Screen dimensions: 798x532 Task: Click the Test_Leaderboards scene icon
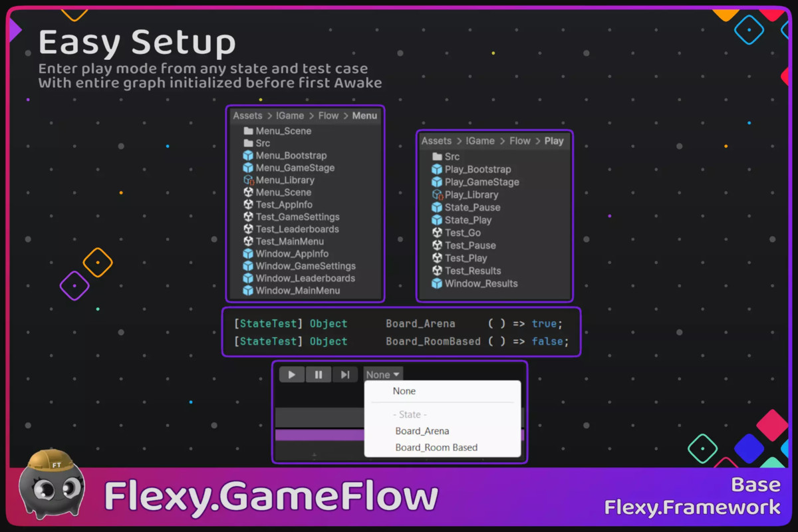coord(249,229)
